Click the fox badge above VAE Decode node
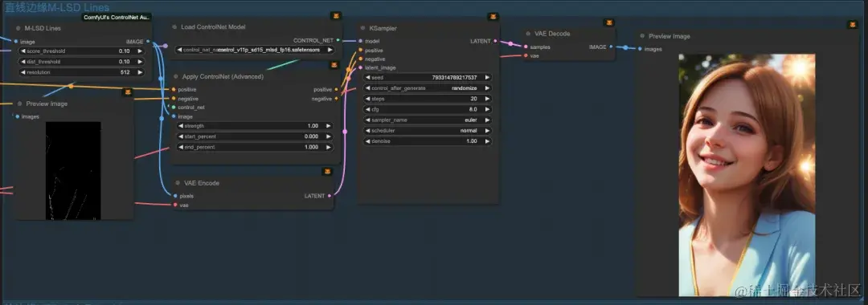This screenshot has height=305, width=868. pos(609,22)
